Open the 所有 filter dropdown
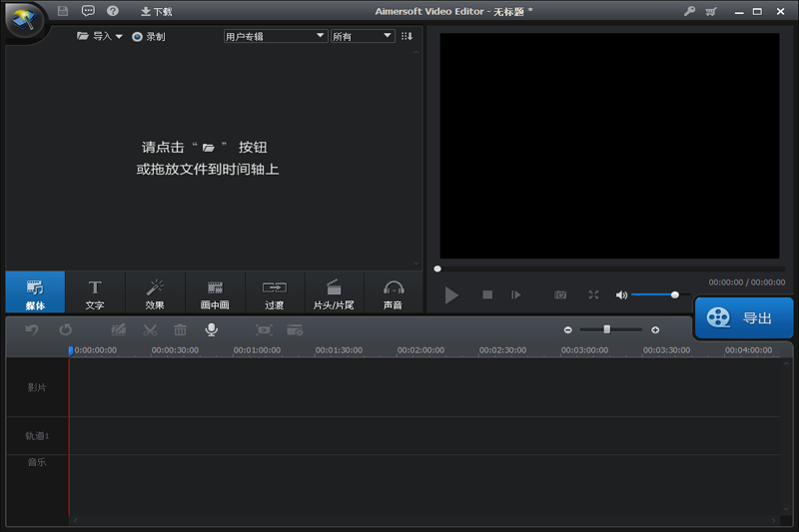799x532 pixels. 362,36
